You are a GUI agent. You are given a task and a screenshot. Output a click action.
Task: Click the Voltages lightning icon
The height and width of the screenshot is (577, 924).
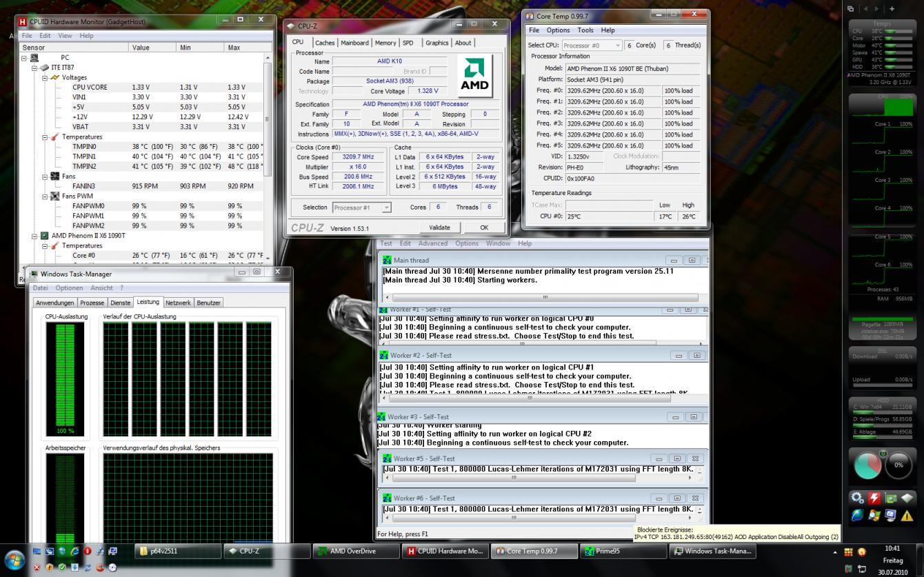pos(55,78)
